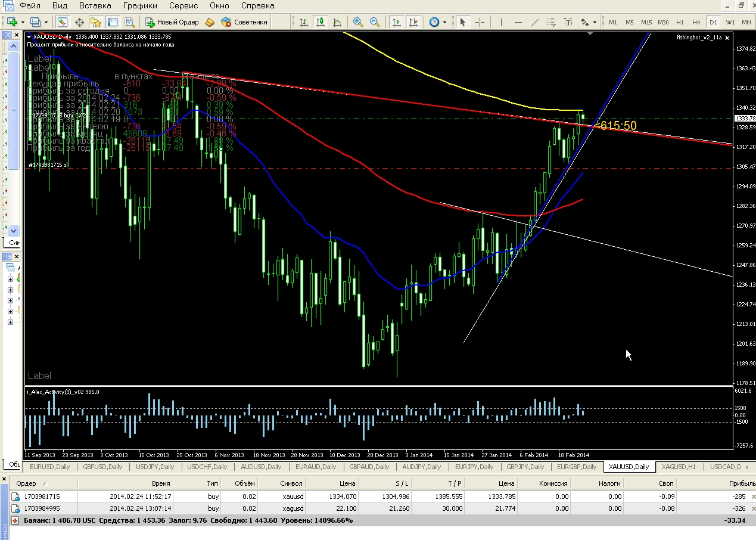
Task: Set timeframe to M1
Action: click(x=612, y=22)
